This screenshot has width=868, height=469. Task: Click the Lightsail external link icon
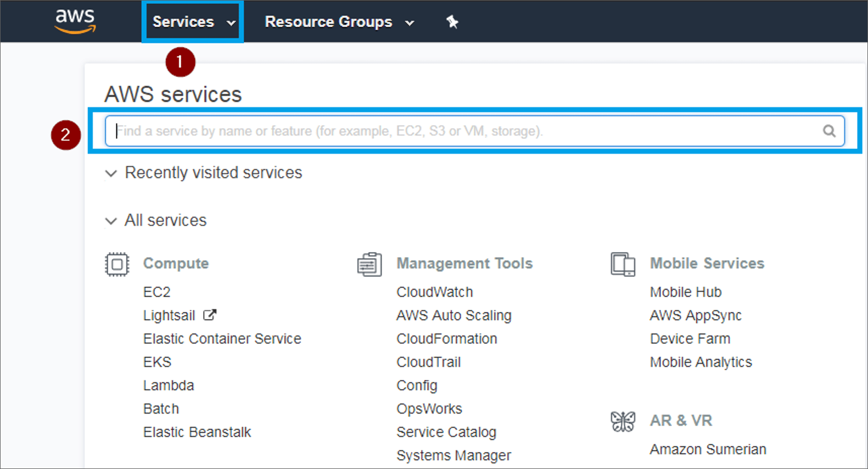[x=210, y=315]
